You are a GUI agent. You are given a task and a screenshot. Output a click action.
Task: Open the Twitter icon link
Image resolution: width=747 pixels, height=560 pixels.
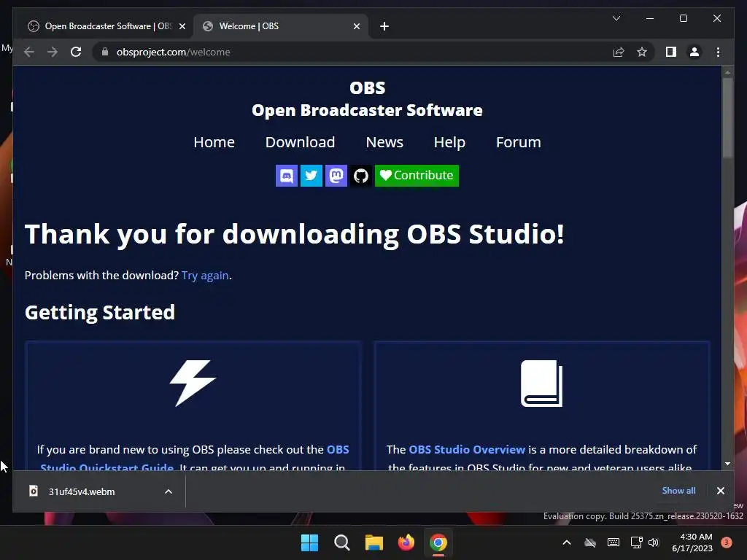click(x=311, y=176)
